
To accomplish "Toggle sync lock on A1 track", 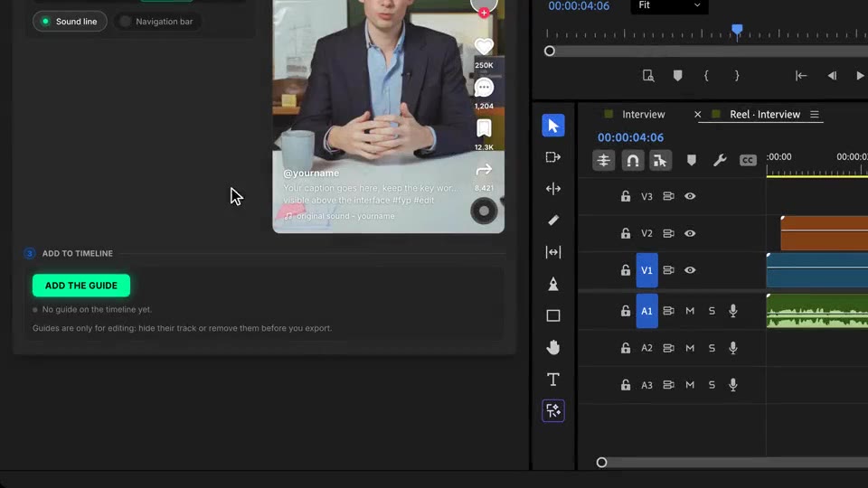I will [668, 311].
